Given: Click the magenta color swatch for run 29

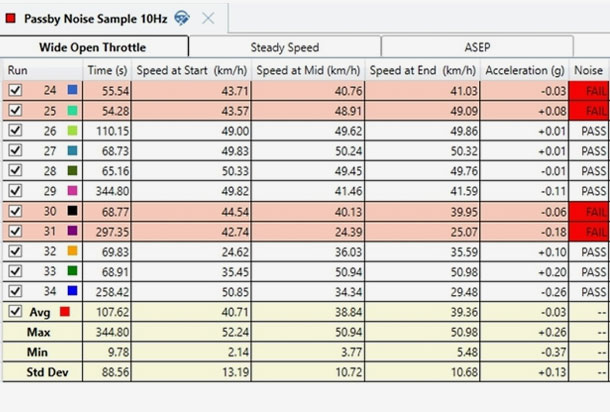Looking at the screenshot, I should pos(71,190).
